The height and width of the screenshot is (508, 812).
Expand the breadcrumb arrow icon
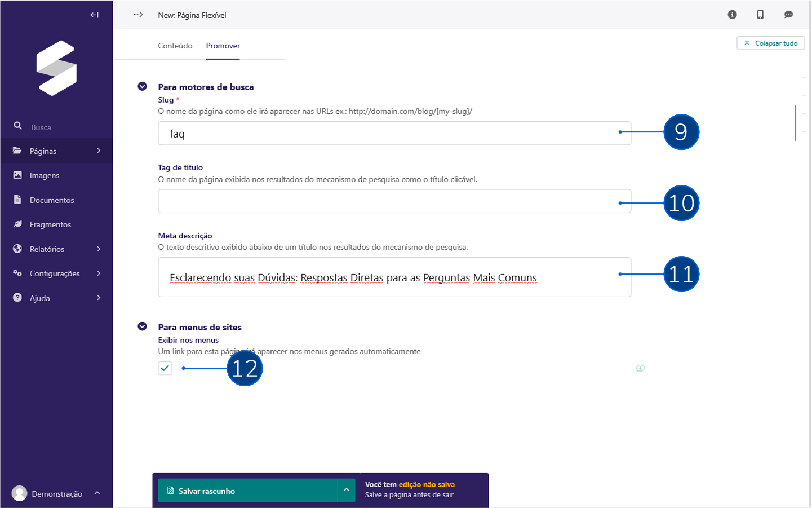[138, 15]
